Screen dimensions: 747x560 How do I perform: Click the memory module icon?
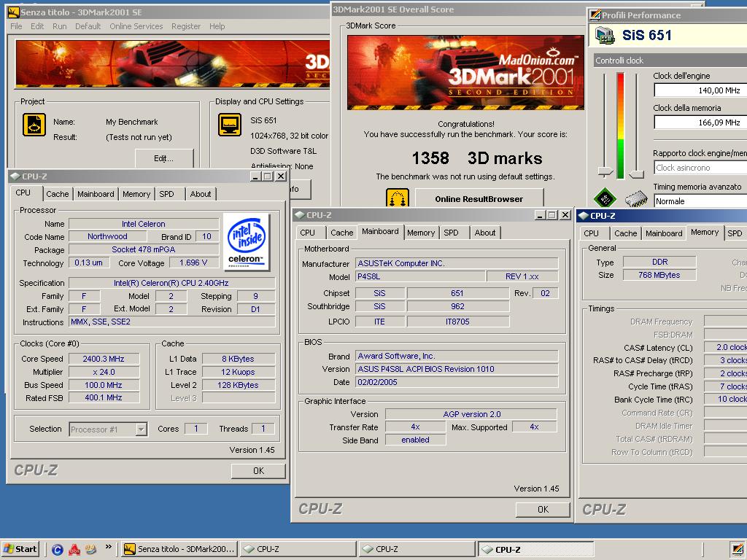click(636, 198)
